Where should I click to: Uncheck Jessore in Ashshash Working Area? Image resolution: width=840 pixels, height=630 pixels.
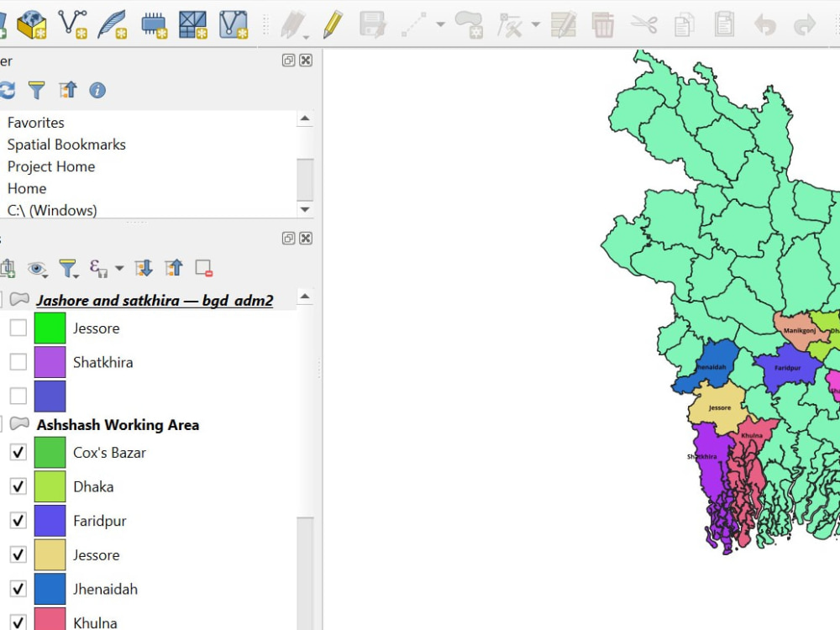click(18, 554)
